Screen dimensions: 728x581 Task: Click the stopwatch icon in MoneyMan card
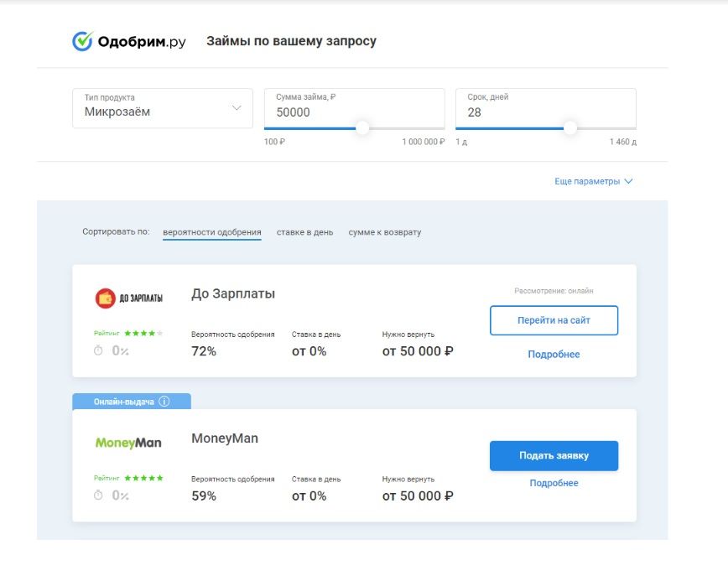pyautogui.click(x=98, y=495)
